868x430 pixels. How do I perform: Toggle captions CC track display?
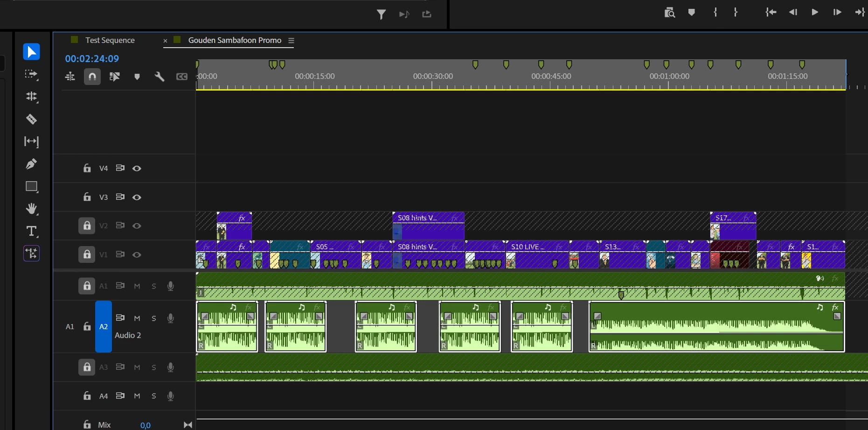point(182,77)
